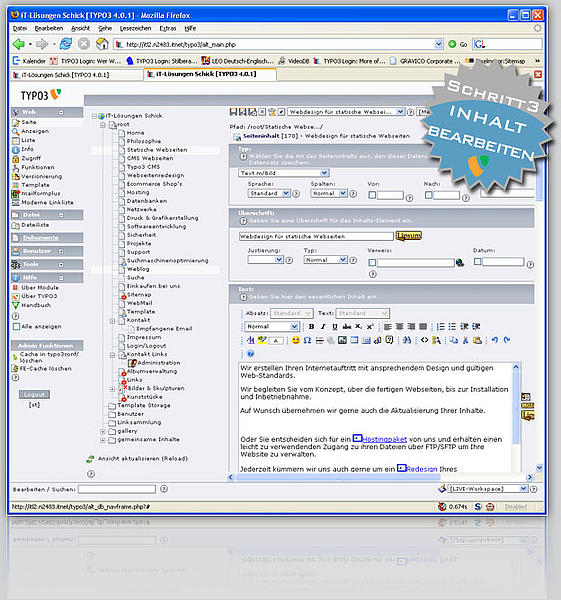Viewport: 561px width, 600px height.
Task: Toggle bold formatting in the text editor
Action: click(311, 326)
